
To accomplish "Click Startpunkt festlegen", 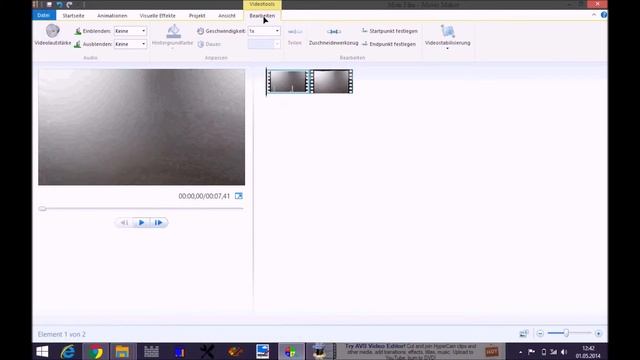I will point(390,31).
